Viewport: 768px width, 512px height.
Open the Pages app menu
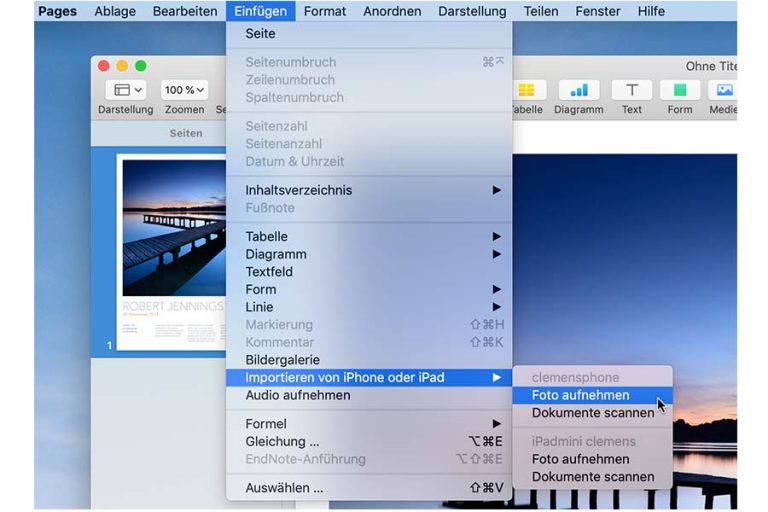coord(57,11)
